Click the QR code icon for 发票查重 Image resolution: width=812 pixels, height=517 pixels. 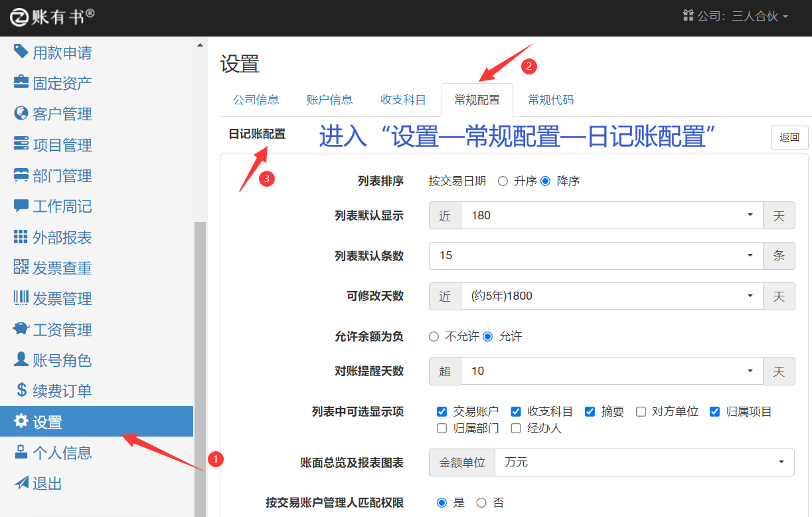[x=21, y=268]
